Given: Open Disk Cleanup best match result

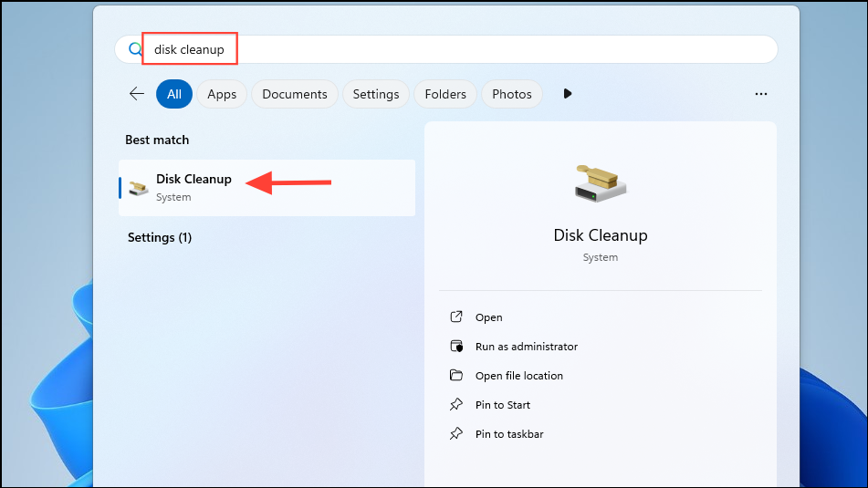Looking at the screenshot, I should (x=267, y=188).
